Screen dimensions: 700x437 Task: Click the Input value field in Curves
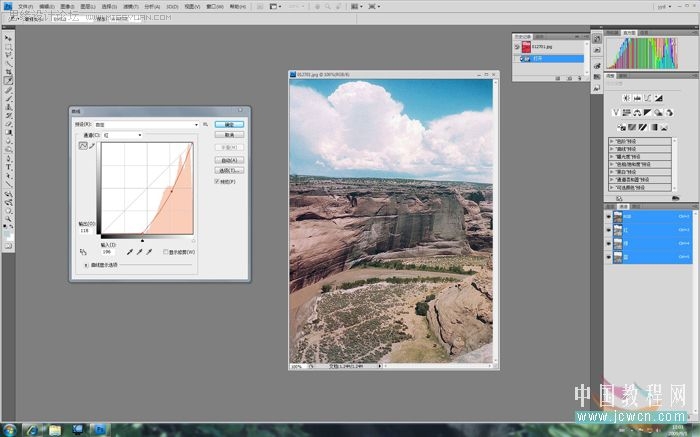point(108,252)
